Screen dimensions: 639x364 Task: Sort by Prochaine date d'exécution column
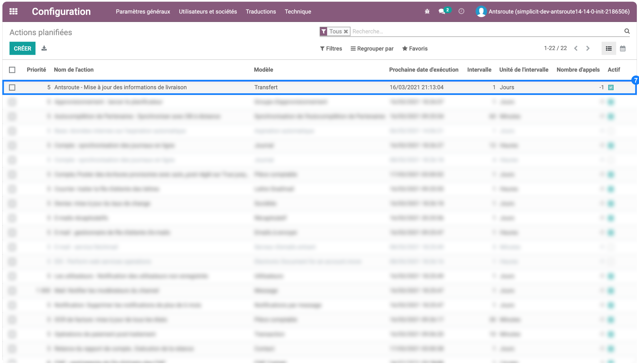point(424,69)
